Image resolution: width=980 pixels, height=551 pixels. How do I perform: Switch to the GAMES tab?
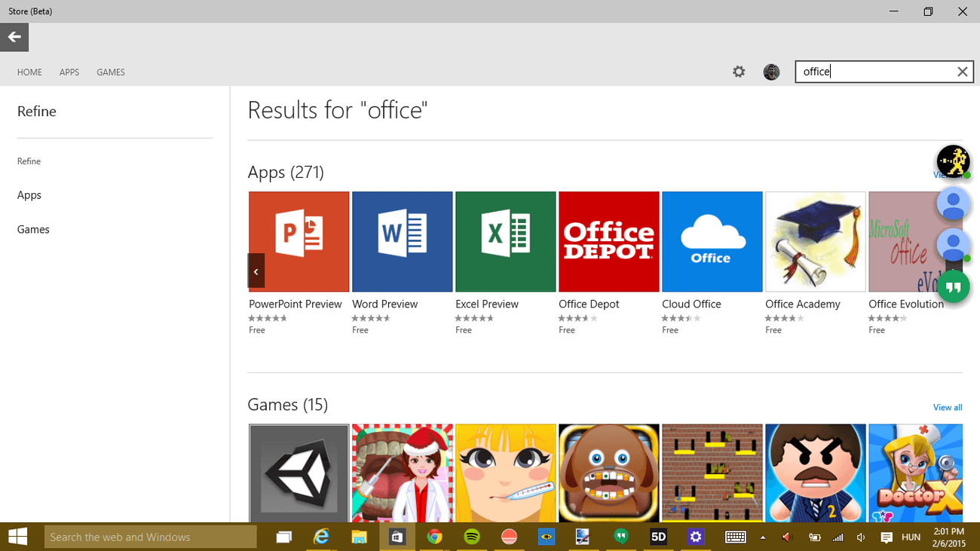(x=111, y=72)
